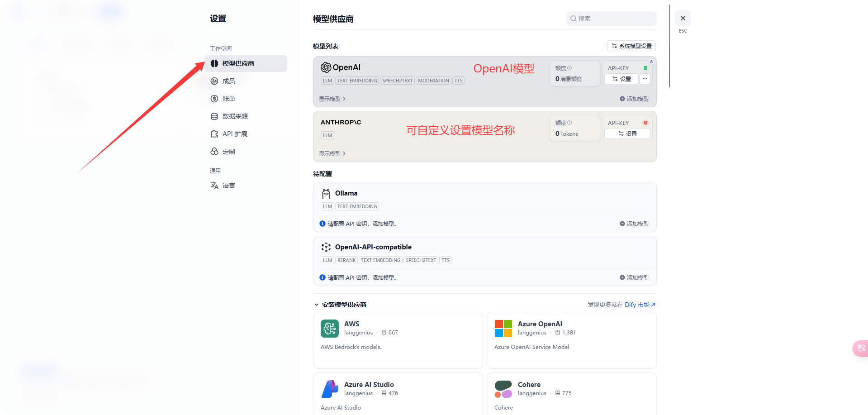Expand Anthropic 显示模型 list
This screenshot has width=868, height=415.
332,153
